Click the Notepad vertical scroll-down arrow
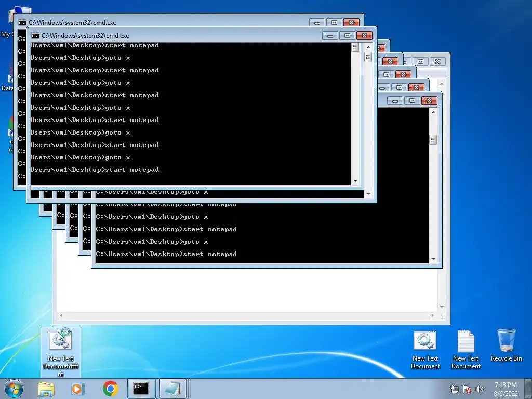Screen dimensions: 532x399 [x=442, y=307]
